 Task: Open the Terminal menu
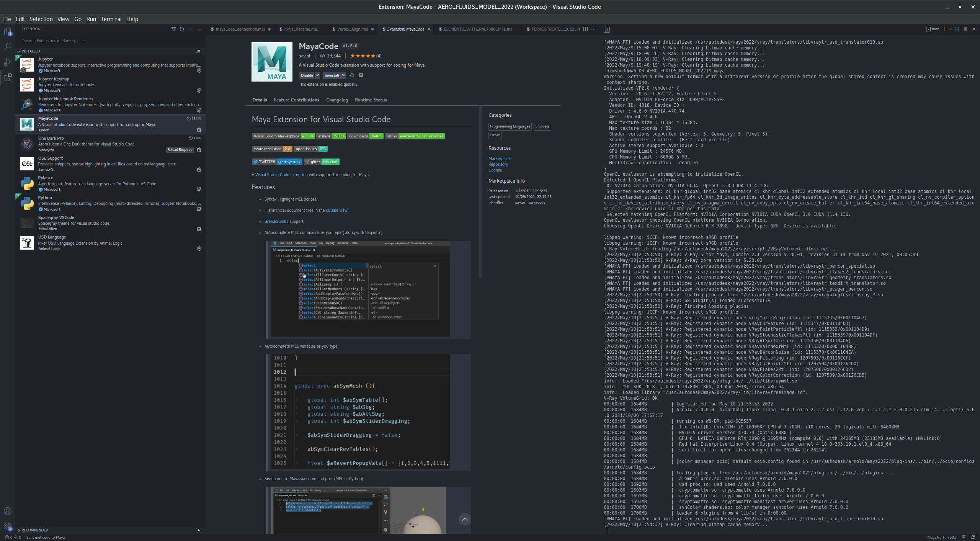click(x=111, y=19)
